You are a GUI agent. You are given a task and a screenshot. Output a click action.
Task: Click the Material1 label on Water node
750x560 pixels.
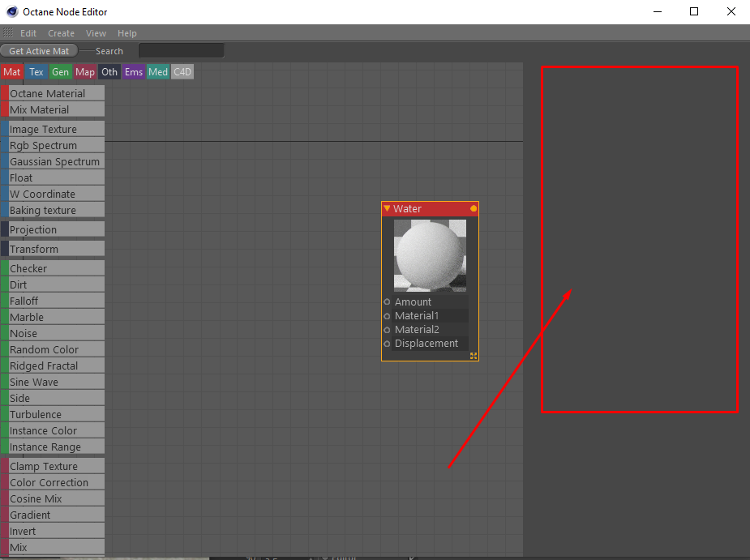point(417,315)
